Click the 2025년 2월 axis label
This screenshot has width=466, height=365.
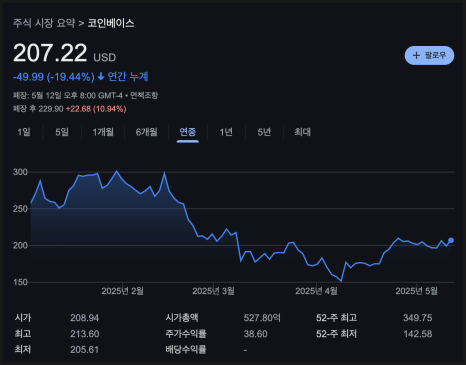[122, 291]
